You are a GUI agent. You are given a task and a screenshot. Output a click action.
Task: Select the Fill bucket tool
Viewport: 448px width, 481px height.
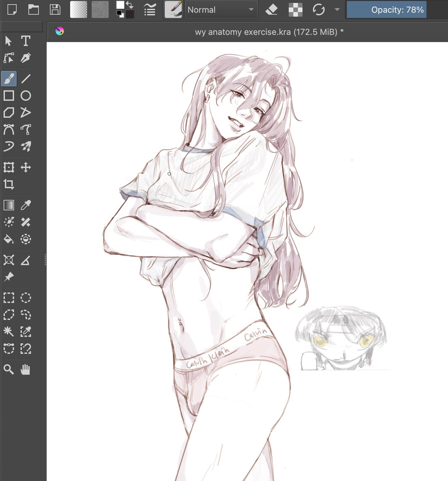[x=9, y=239]
